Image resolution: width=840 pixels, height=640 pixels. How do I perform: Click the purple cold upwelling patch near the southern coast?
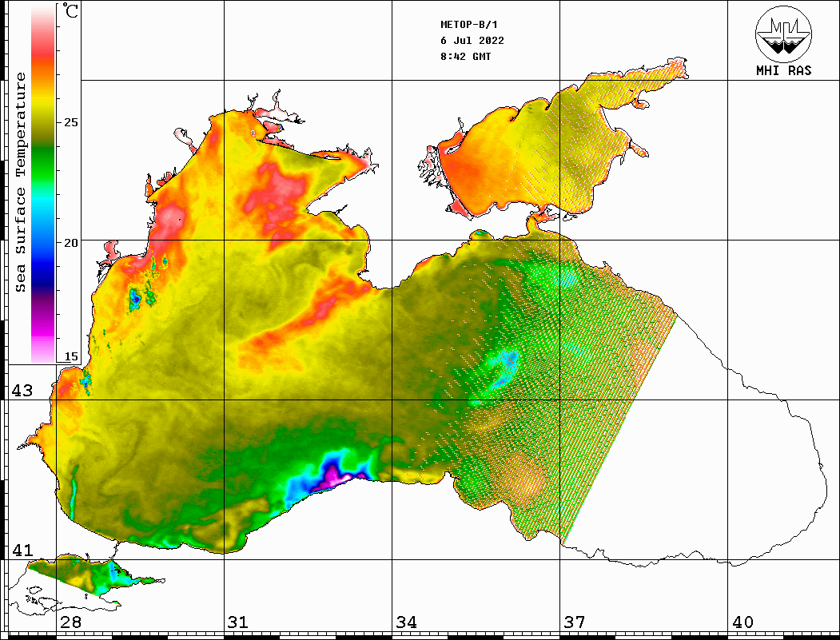(335, 477)
